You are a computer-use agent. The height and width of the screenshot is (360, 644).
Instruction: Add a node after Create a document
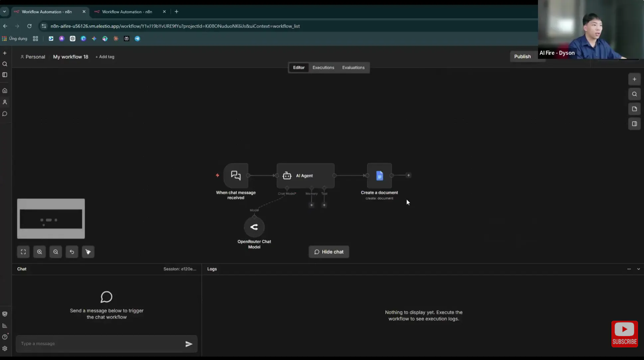[408, 175]
